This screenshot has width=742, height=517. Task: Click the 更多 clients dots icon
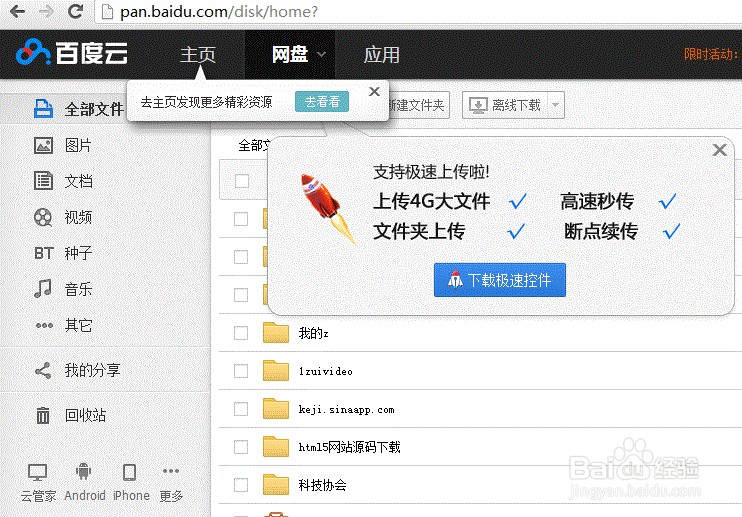(x=171, y=471)
